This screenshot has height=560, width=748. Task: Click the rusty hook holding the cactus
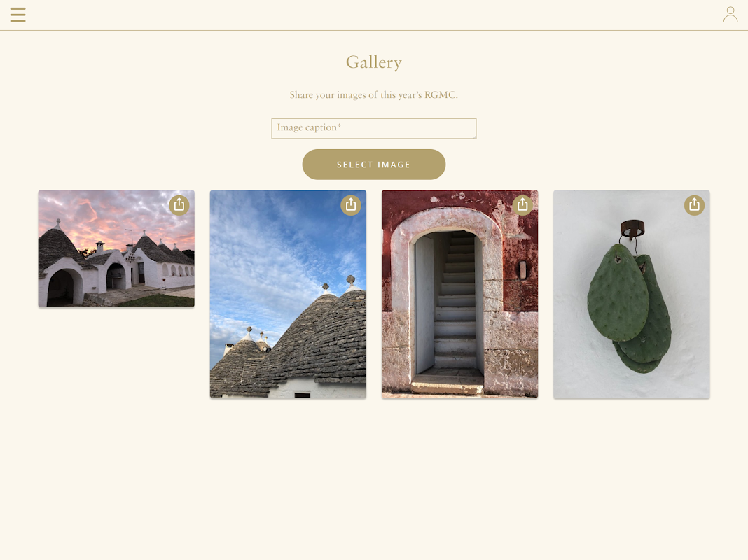coord(632,230)
